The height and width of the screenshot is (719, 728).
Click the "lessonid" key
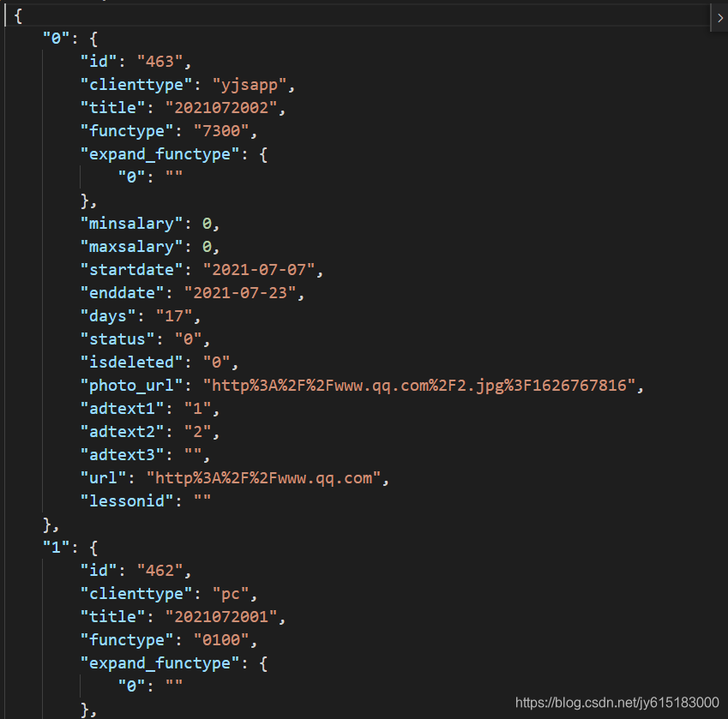(127, 501)
